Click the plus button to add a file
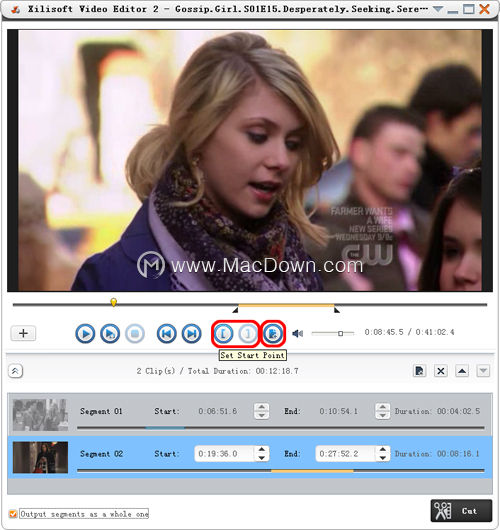 (23, 334)
